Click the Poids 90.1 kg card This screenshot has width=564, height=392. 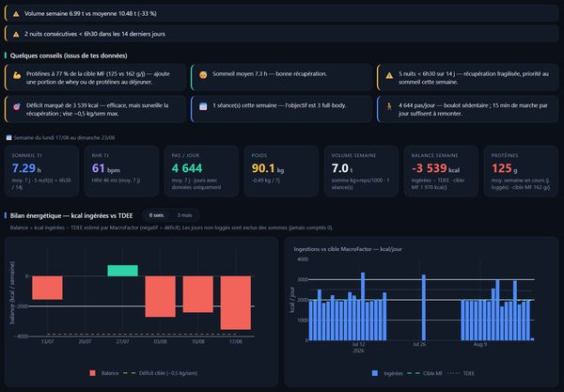[x=281, y=171]
